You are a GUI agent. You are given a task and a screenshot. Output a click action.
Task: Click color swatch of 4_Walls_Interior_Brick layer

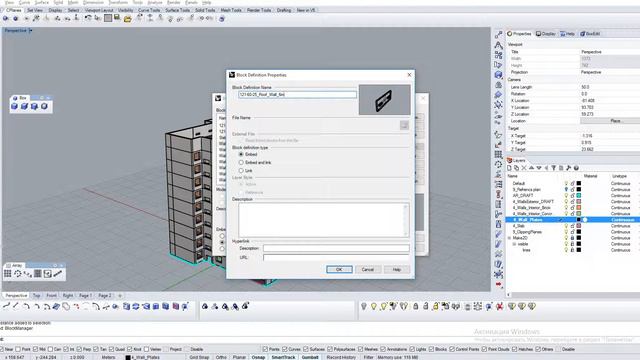click(x=578, y=208)
